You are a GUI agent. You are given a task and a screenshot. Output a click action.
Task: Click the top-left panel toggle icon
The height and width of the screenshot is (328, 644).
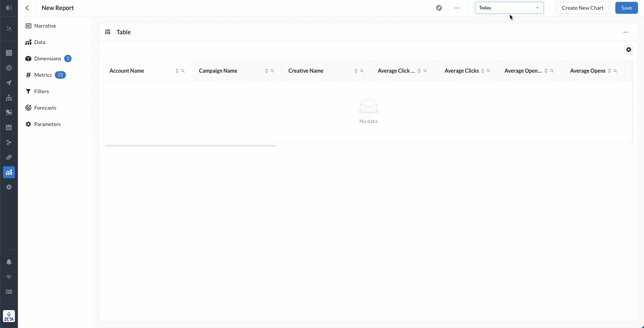click(9, 8)
